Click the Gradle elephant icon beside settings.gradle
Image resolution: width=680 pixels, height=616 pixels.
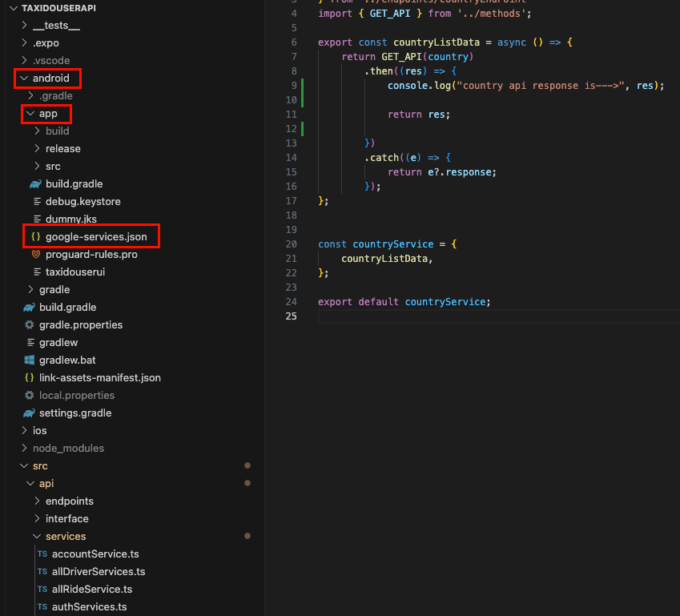pyautogui.click(x=30, y=413)
